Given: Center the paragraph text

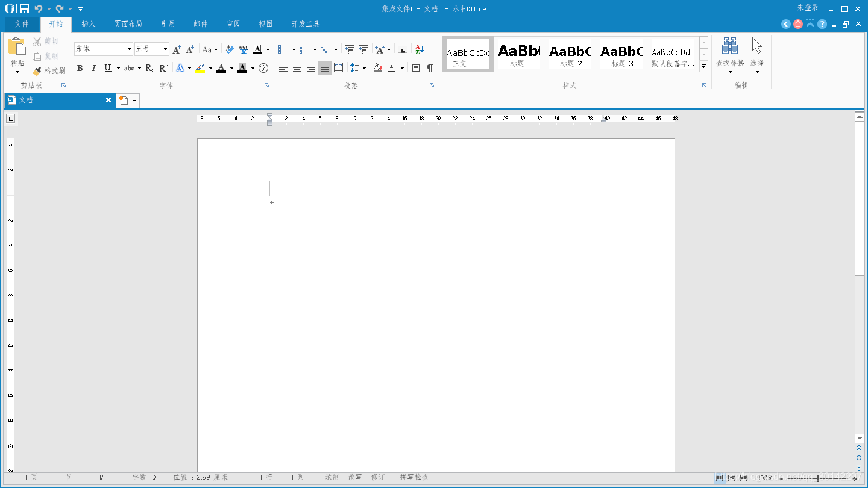Looking at the screenshot, I should (x=297, y=68).
